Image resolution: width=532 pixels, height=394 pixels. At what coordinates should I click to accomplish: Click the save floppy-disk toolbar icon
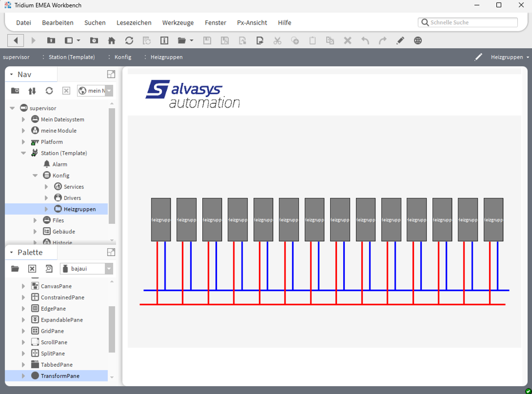pos(207,40)
